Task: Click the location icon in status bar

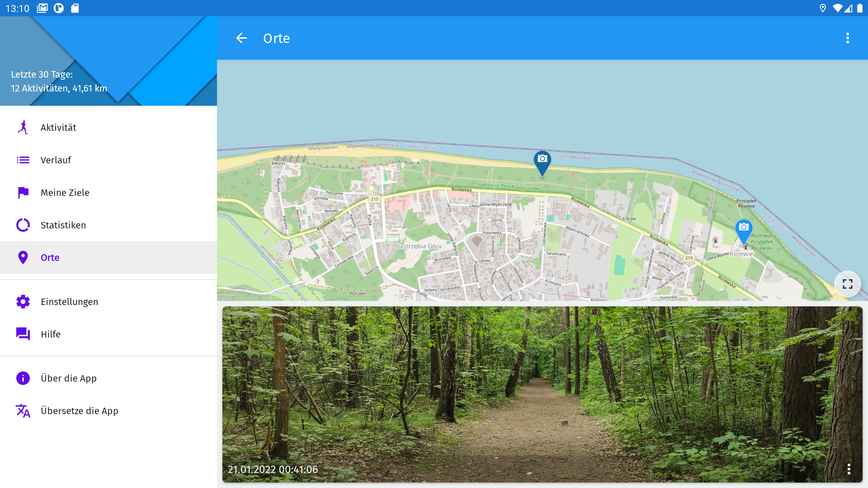Action: (823, 8)
